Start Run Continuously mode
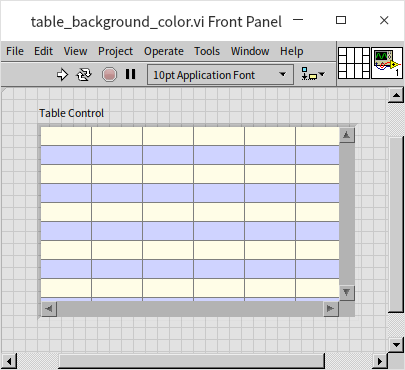 point(84,75)
